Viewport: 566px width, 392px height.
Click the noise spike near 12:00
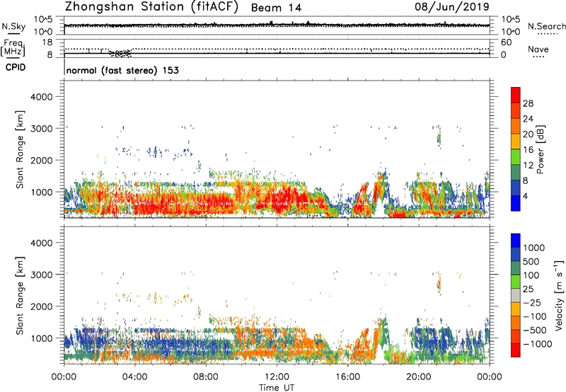[272, 23]
